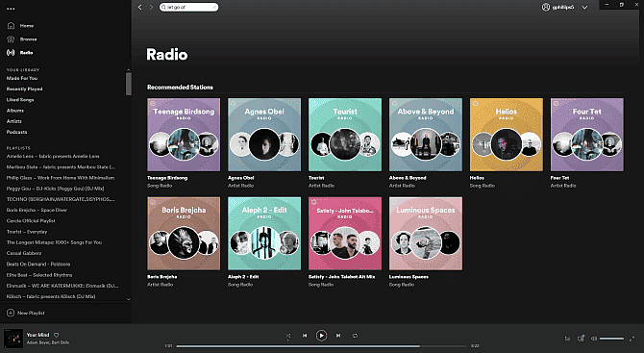Image resolution: width=644 pixels, height=353 pixels.
Task: Navigate forward with the right arrow
Action: point(151,7)
